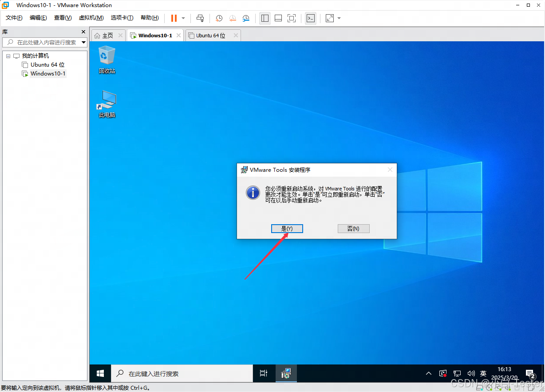
Task: Open the notification center icon
Action: pyautogui.click(x=530, y=373)
